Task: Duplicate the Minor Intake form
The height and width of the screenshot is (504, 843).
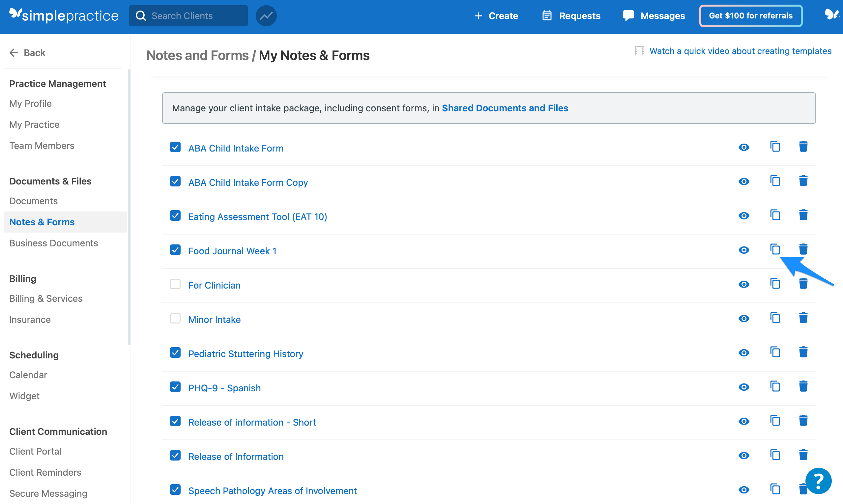Action: (x=775, y=318)
